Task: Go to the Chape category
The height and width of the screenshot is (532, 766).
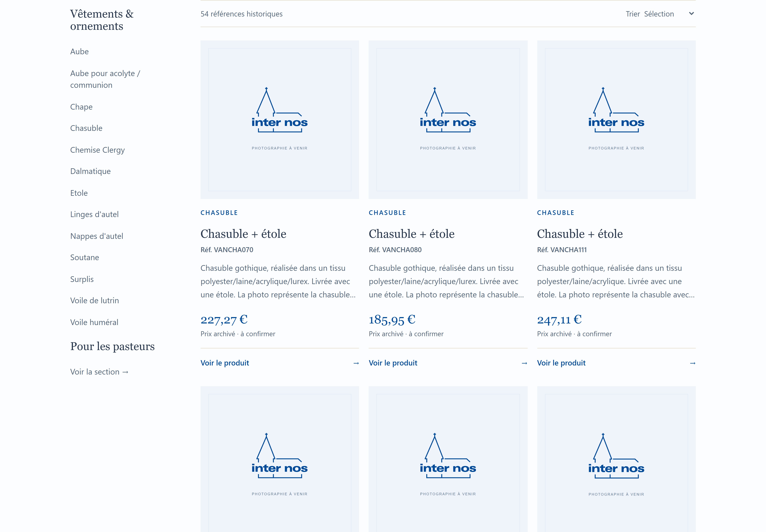Action: (81, 107)
